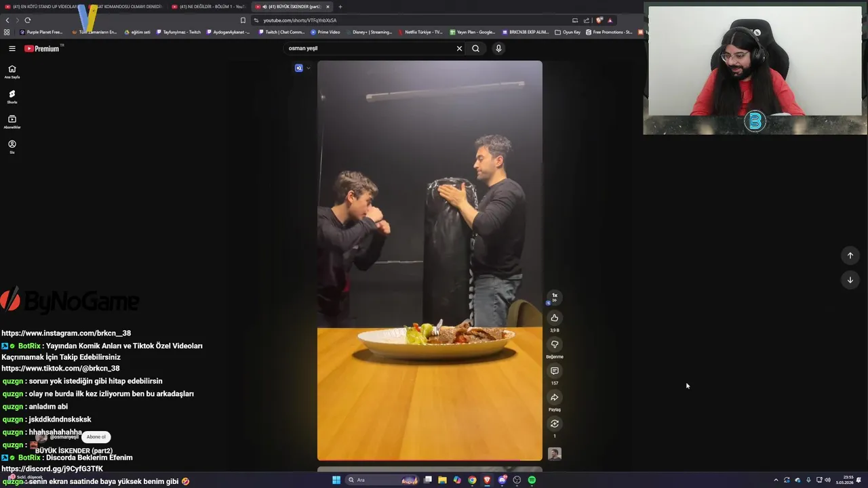Go back in browser history

point(7,20)
